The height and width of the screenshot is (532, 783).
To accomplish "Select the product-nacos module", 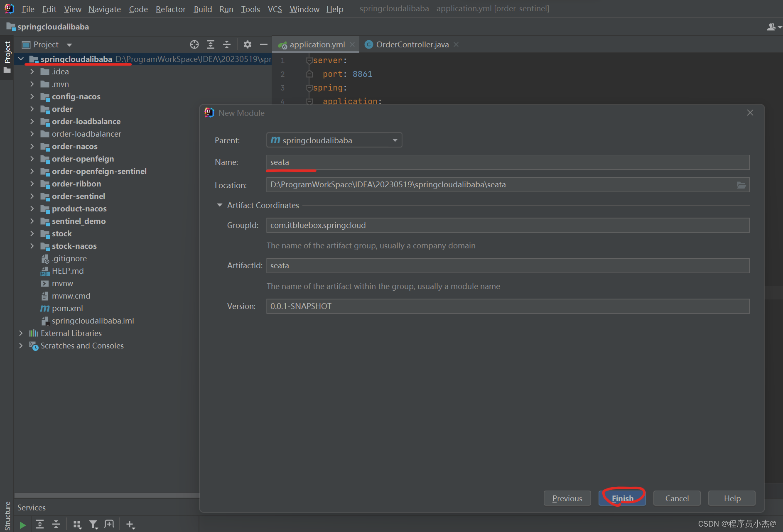I will [79, 208].
